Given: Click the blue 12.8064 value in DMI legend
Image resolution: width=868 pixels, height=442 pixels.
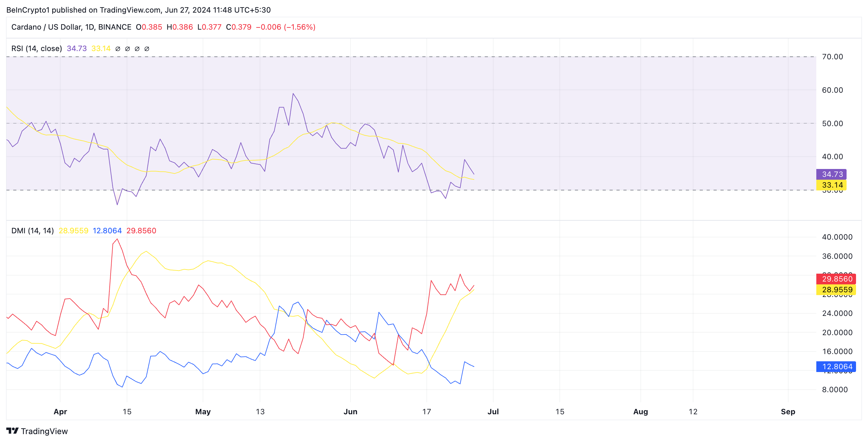Looking at the screenshot, I should [107, 230].
